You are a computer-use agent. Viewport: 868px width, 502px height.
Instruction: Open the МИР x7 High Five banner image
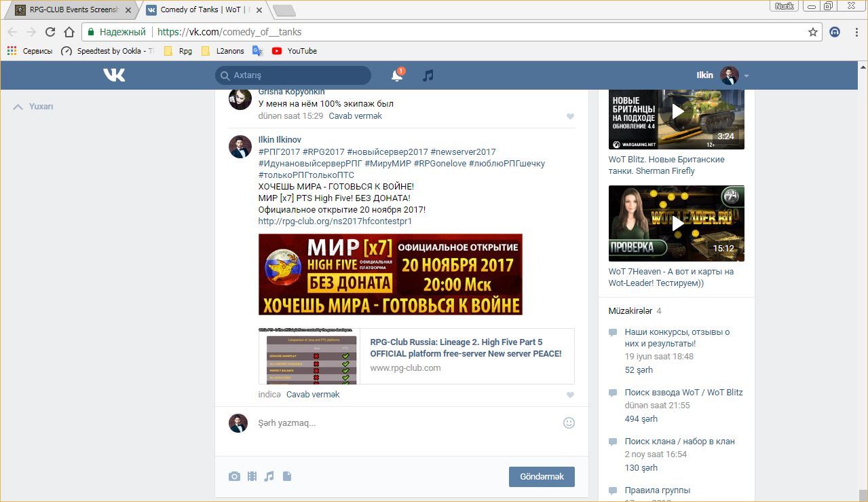click(390, 274)
